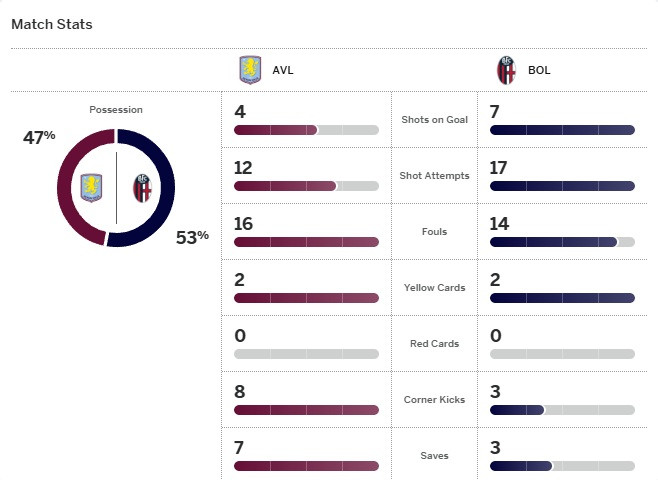Click BOL's Corner Kicks progress bar
The image size is (658, 480).
click(562, 410)
